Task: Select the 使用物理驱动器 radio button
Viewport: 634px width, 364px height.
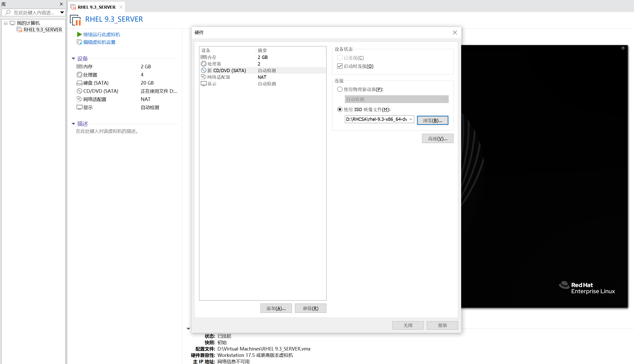Action: click(340, 89)
